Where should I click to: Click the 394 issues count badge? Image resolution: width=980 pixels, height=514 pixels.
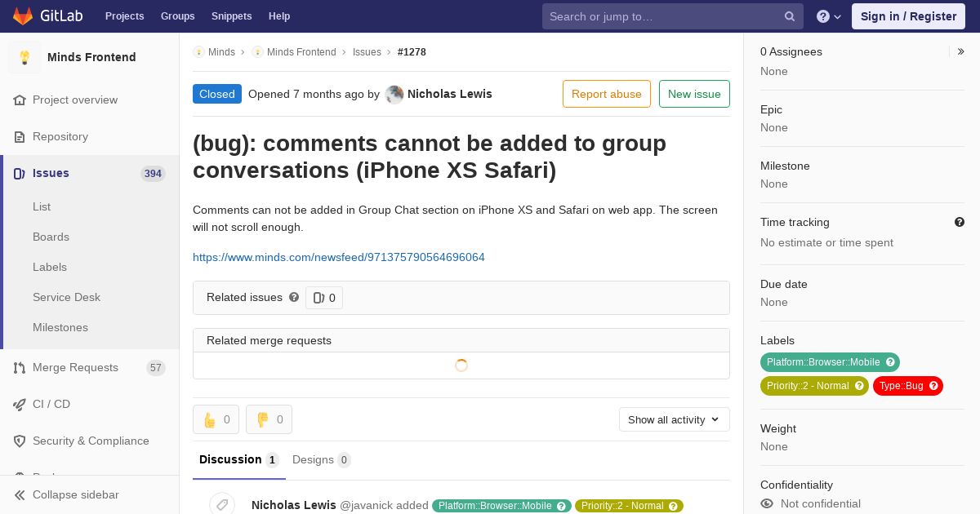point(153,174)
